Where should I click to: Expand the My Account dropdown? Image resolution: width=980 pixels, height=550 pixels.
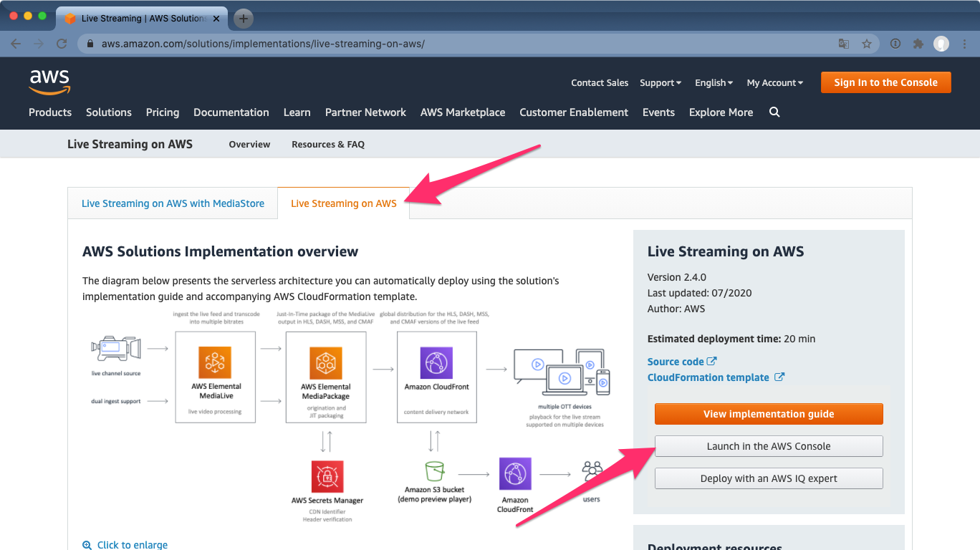pos(775,82)
